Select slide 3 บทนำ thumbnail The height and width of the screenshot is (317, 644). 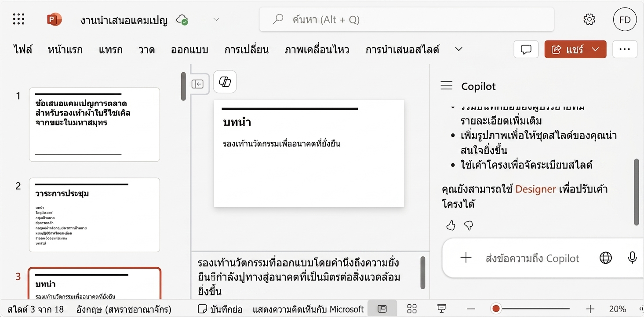95,284
